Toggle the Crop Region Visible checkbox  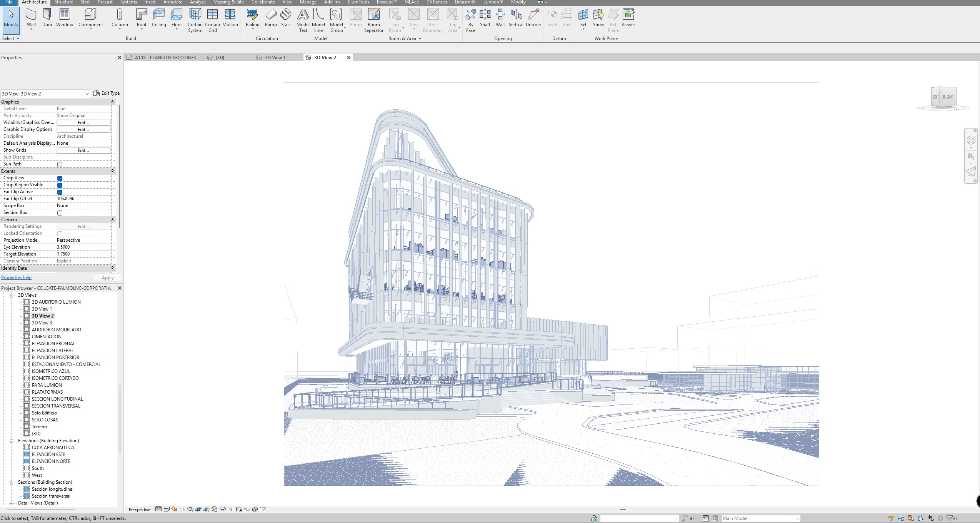pyautogui.click(x=60, y=185)
